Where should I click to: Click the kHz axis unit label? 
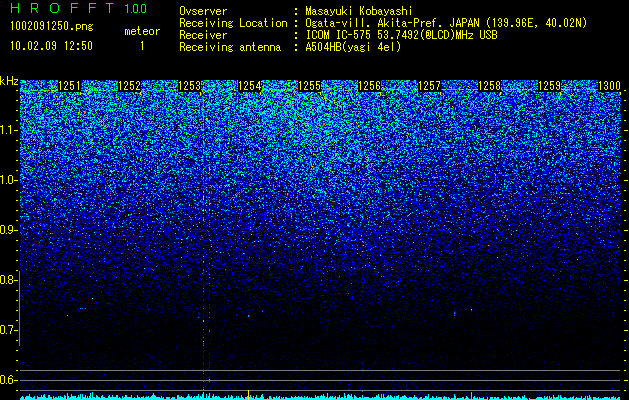[x=9, y=81]
